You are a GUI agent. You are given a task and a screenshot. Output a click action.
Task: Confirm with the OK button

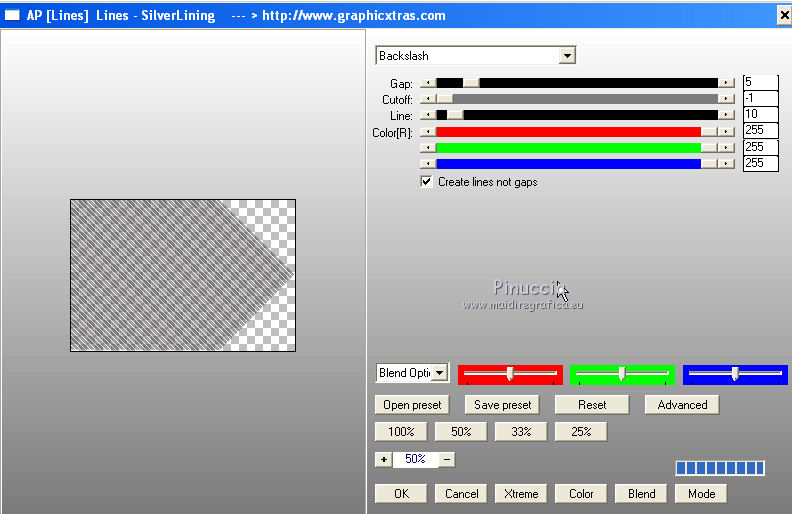click(401, 494)
